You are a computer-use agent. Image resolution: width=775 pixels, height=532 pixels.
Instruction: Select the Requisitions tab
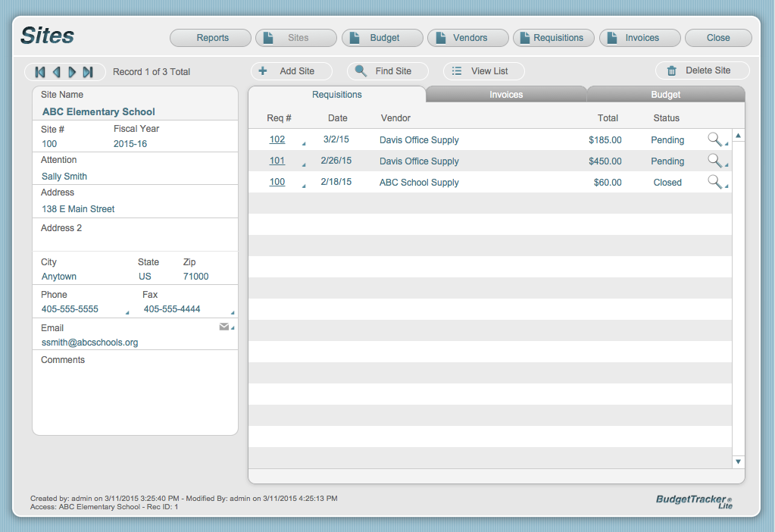[337, 95]
